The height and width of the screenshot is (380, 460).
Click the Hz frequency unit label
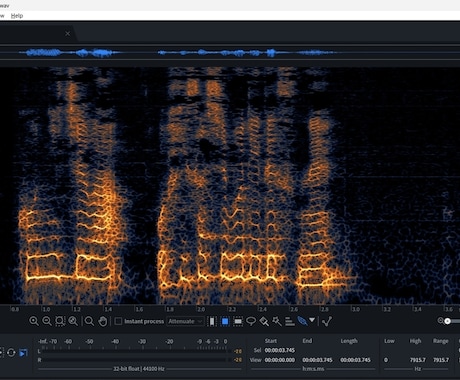click(x=418, y=369)
